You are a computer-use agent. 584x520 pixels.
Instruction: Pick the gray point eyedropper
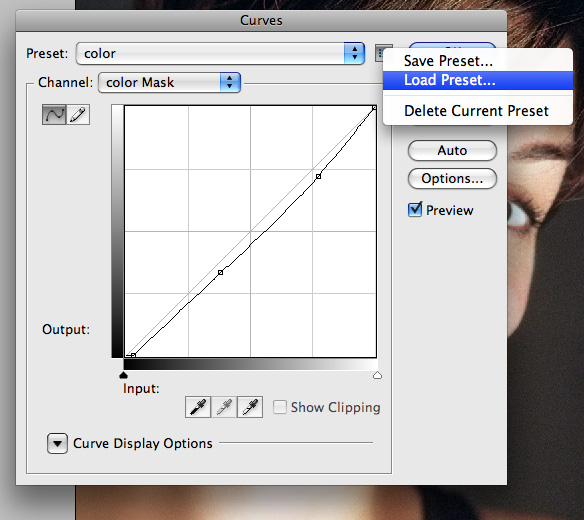coord(224,407)
